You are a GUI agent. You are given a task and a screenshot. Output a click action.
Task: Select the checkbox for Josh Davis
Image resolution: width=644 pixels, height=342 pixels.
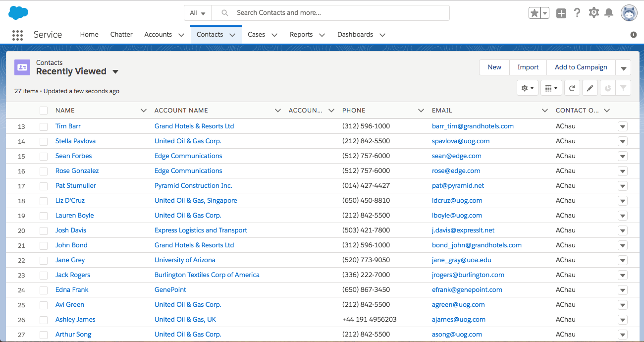click(44, 230)
